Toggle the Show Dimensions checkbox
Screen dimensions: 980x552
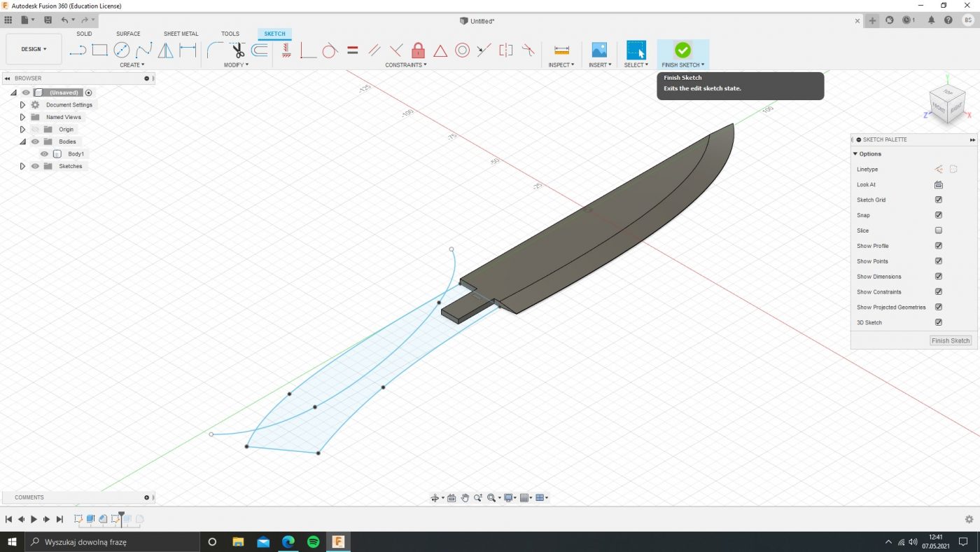939,277
